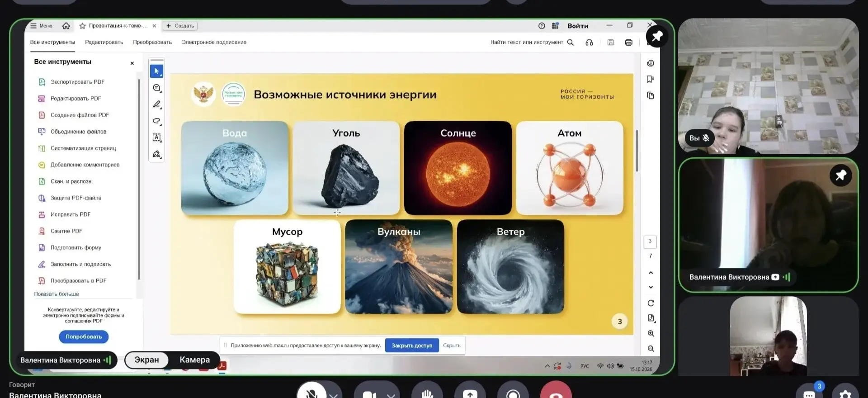Unmute the microphone in the call
The width and height of the screenshot is (868, 398).
311,391
